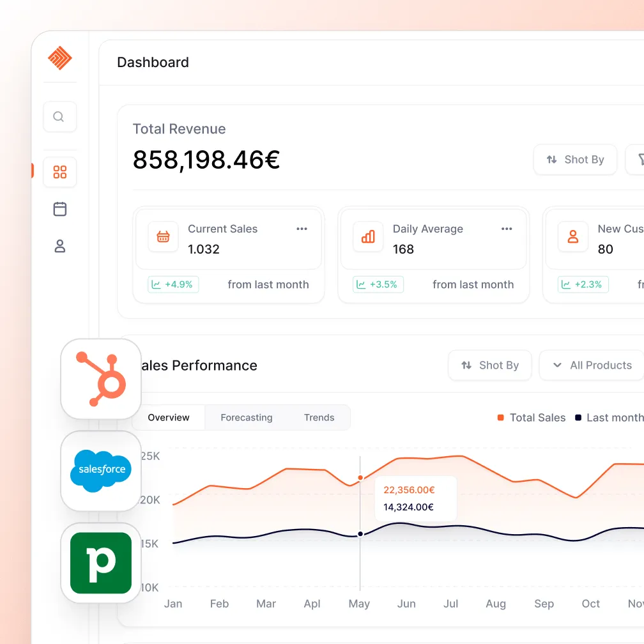
Task: Open the Current Sales card options menu
Action: (302, 228)
